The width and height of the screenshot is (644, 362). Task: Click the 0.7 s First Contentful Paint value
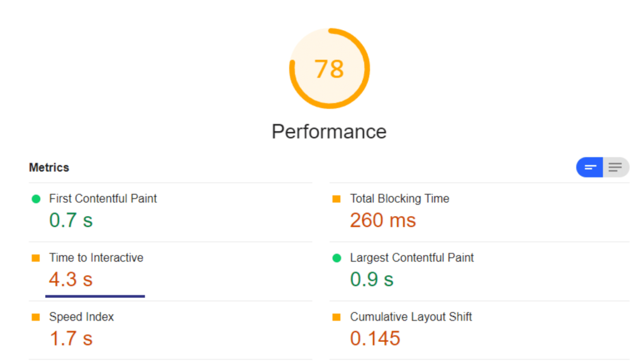70,220
